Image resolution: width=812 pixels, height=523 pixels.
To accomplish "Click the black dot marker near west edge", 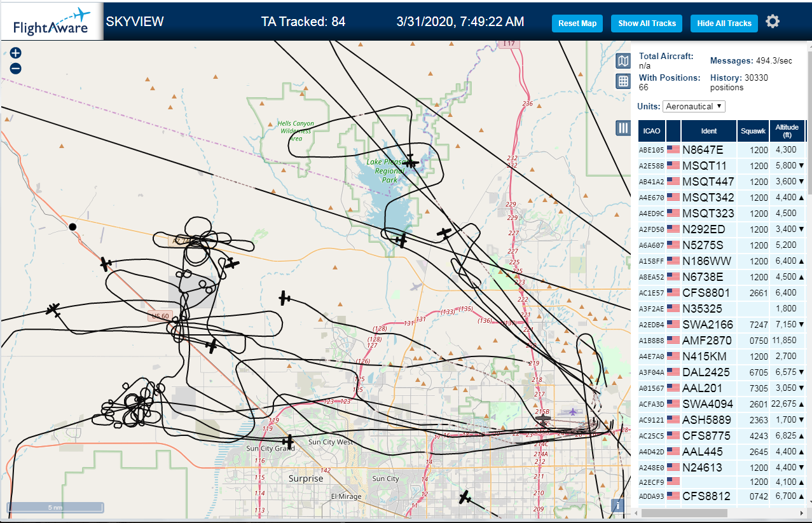I will point(72,226).
